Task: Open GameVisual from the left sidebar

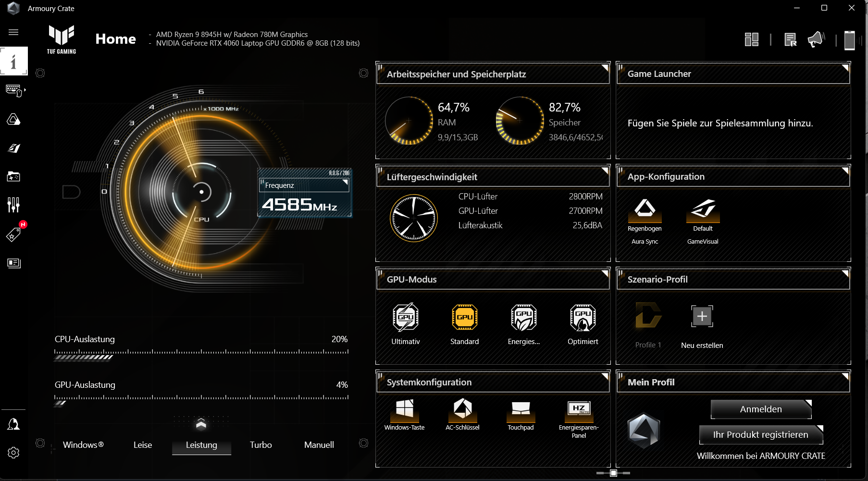Action: [x=13, y=148]
